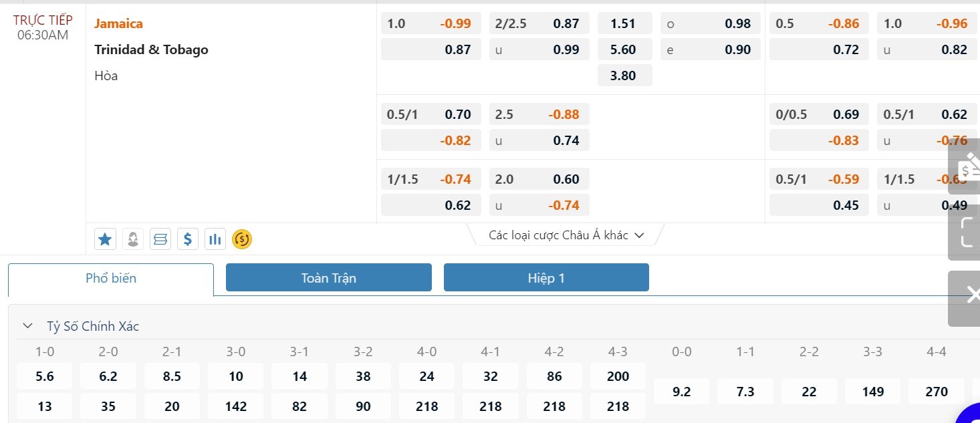Open the Phổ biến tab
This screenshot has width=980, height=423.
[111, 279]
